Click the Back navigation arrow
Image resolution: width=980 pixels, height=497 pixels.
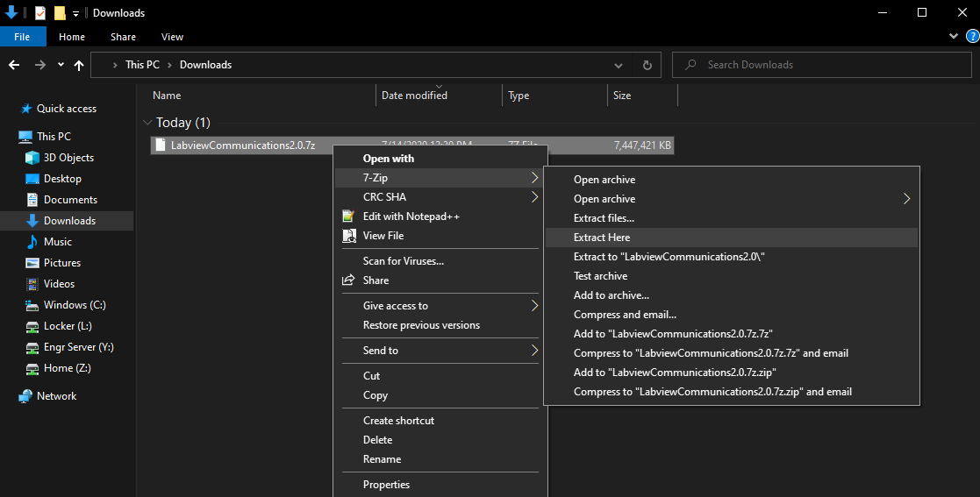pos(14,65)
